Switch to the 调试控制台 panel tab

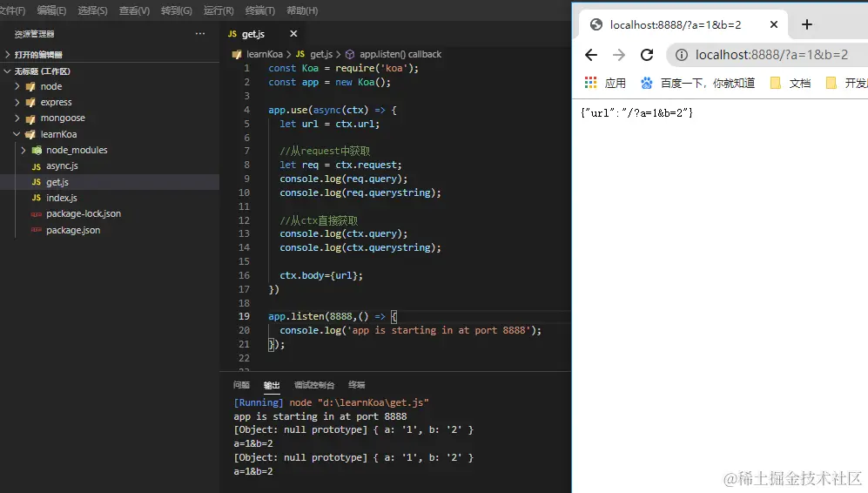(x=314, y=385)
